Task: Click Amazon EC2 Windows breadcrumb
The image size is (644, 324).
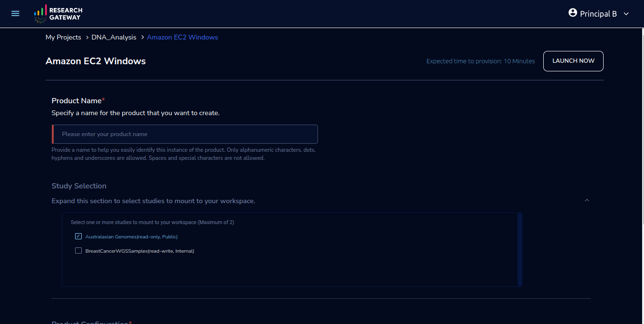Action: click(x=183, y=37)
